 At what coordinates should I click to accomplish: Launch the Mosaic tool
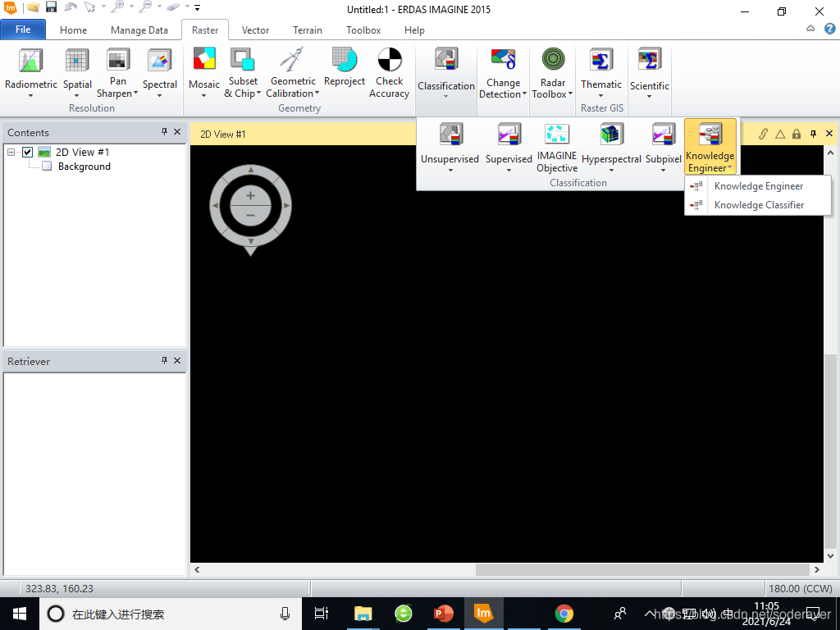[204, 59]
